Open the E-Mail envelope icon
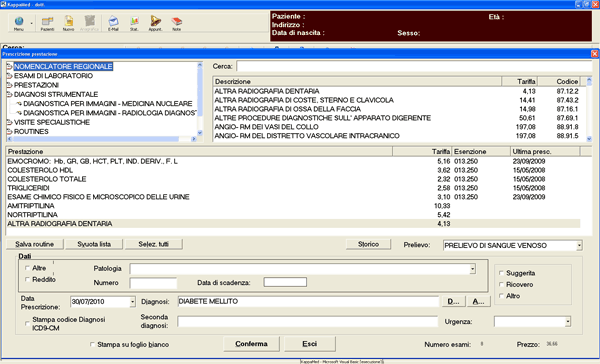This screenshot has height=364, width=600. click(x=113, y=23)
